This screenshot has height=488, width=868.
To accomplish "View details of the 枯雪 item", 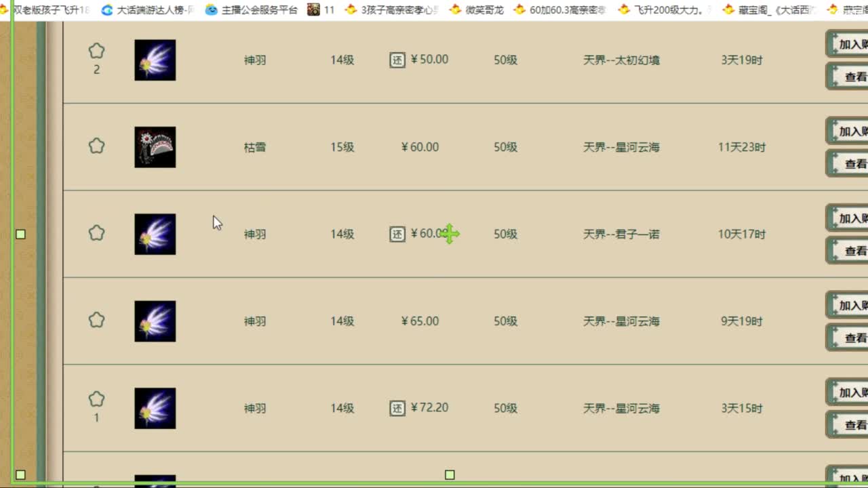I will coord(848,163).
